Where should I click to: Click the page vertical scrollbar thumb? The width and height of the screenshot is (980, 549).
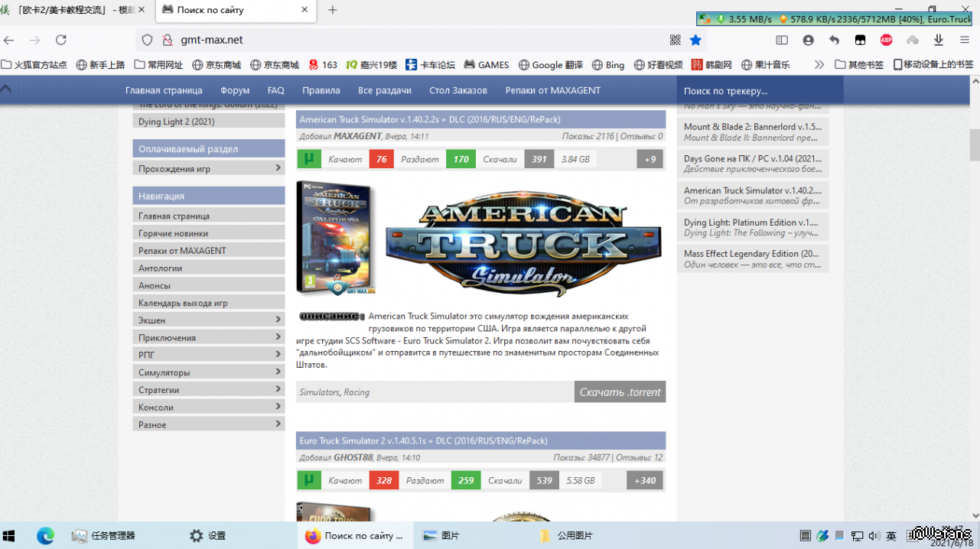coord(974,145)
